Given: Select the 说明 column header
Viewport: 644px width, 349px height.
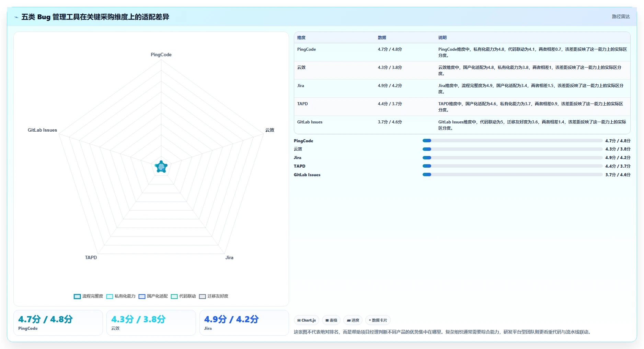Looking at the screenshot, I should click(442, 38).
